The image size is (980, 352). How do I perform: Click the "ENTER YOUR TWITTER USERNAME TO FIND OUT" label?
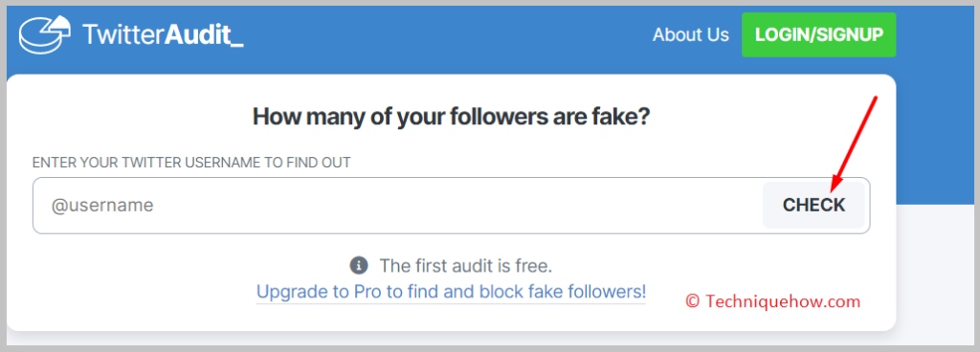pos(191,163)
